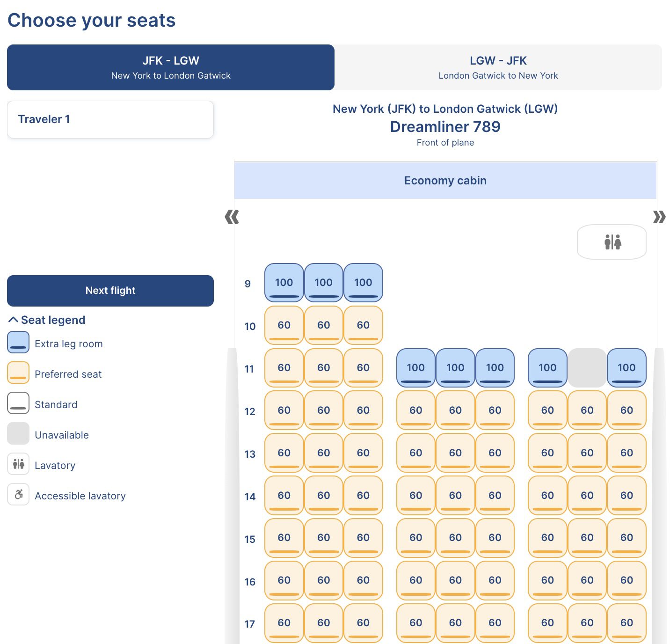Click the grayed-out unavailable seat in row 11
The width and height of the screenshot is (670, 644).
click(x=587, y=368)
